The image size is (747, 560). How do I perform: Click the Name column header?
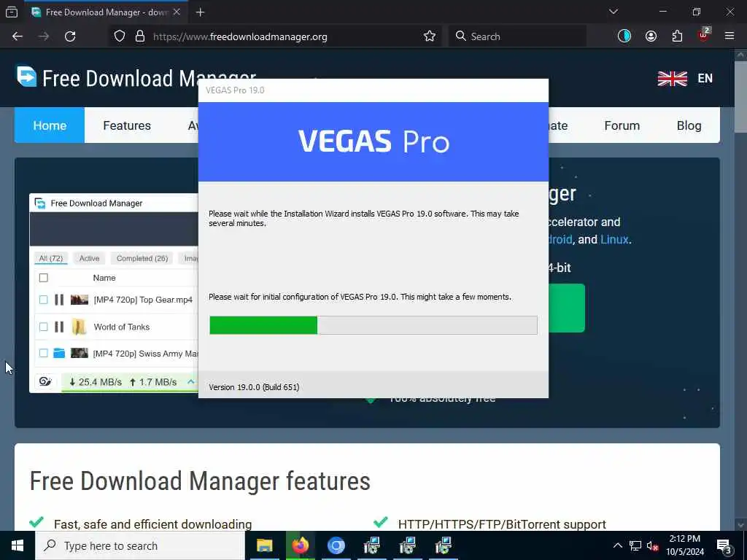click(x=104, y=278)
